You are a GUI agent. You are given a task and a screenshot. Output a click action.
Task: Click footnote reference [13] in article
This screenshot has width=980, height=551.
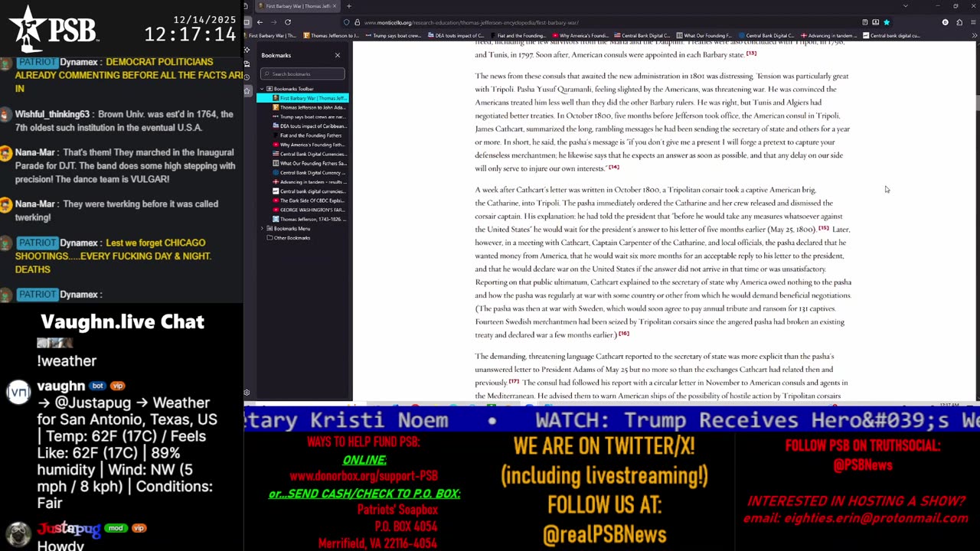click(751, 54)
